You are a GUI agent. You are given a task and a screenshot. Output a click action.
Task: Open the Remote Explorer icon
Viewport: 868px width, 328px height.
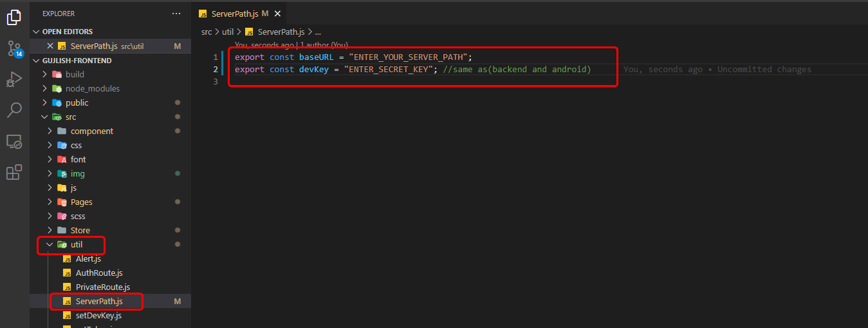(x=14, y=141)
